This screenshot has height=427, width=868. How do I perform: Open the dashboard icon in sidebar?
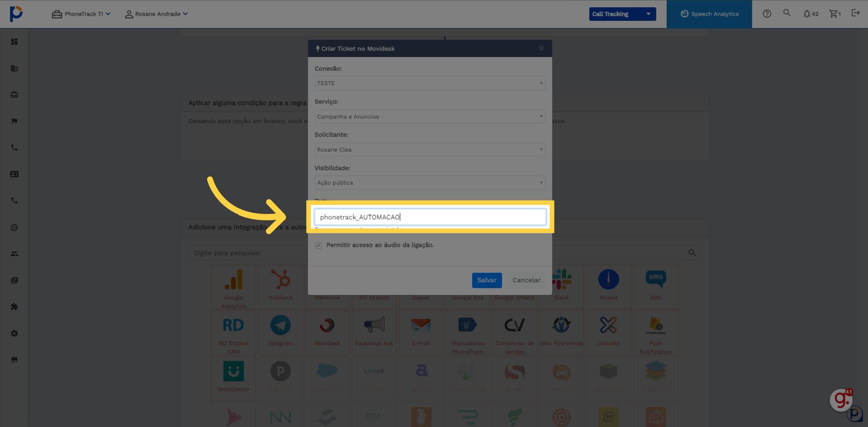[x=14, y=42]
